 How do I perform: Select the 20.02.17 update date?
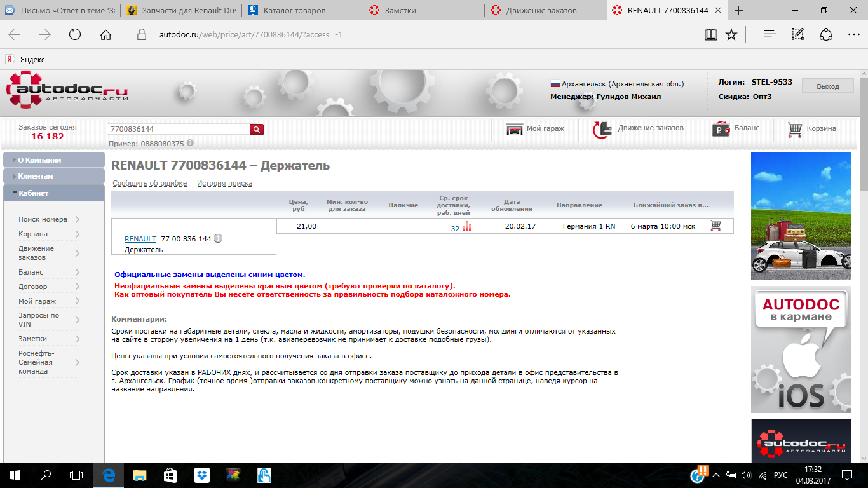[x=520, y=226]
